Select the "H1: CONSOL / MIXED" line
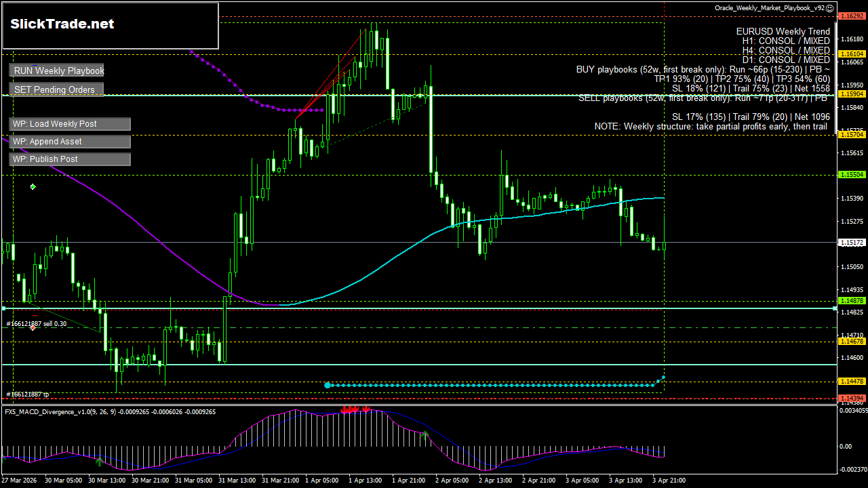 pos(786,41)
